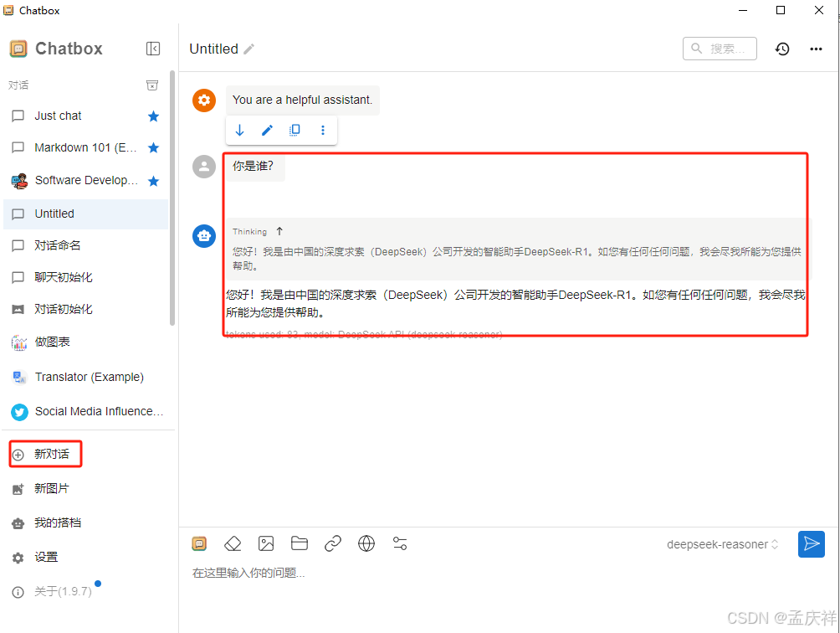Click the user avatar icon
Viewport: 840px width, 633px height.
point(204,167)
